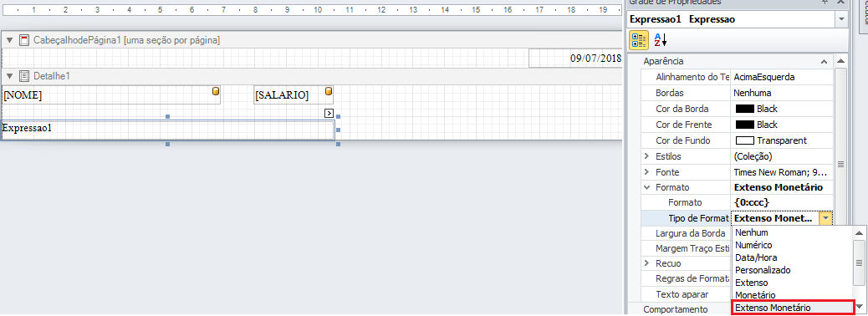Select the Expressao1 field on the canvas
Viewport: 868px width, 316px height.
point(168,130)
